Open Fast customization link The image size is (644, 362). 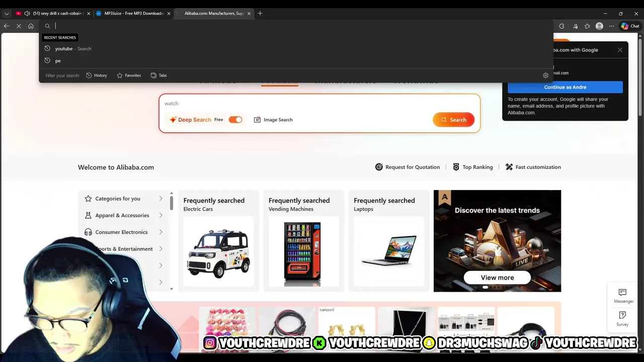pos(533,167)
